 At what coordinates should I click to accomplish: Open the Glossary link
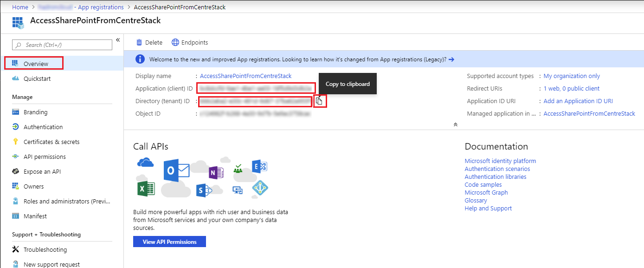coord(476,200)
